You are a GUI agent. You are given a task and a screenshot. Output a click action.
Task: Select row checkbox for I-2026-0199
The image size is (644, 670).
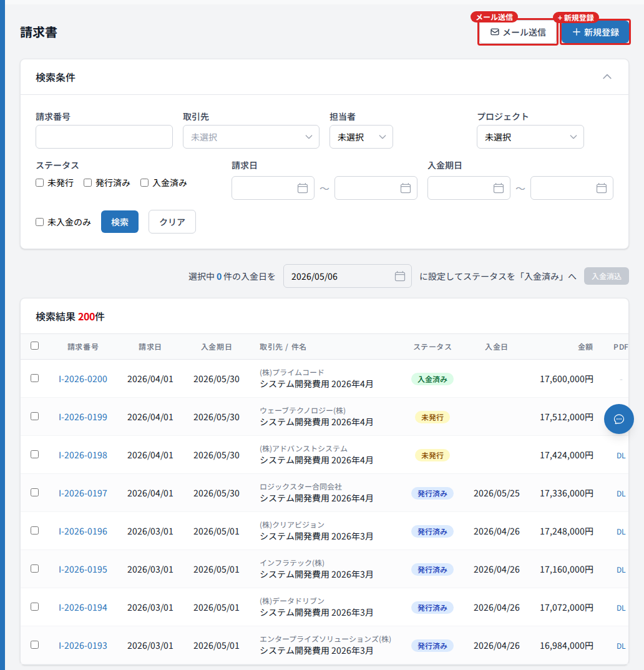click(x=34, y=416)
